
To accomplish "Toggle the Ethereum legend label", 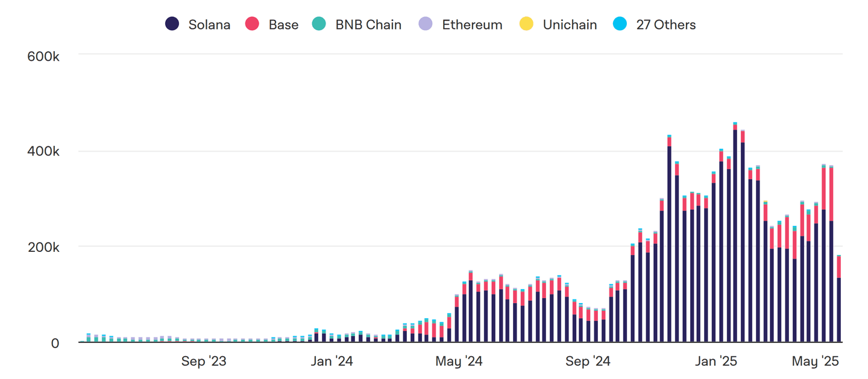I will click(472, 25).
